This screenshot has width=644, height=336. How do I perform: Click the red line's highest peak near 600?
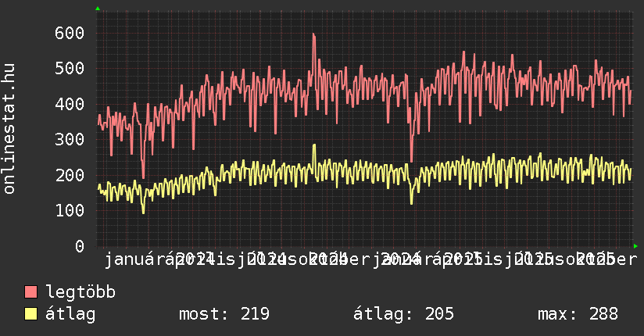313,34
